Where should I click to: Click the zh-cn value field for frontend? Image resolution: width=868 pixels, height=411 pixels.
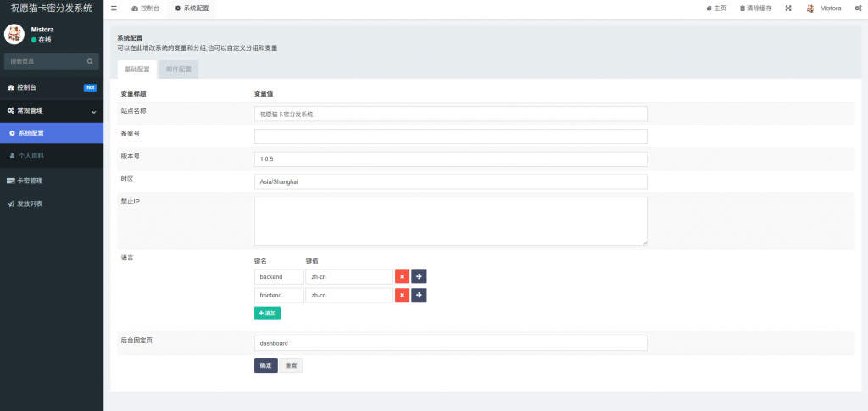coord(349,295)
